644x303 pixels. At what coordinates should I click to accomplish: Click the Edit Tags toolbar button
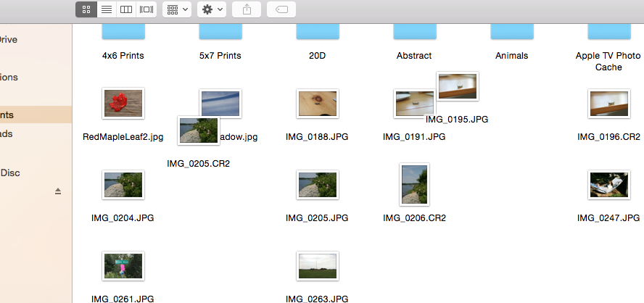[281, 9]
